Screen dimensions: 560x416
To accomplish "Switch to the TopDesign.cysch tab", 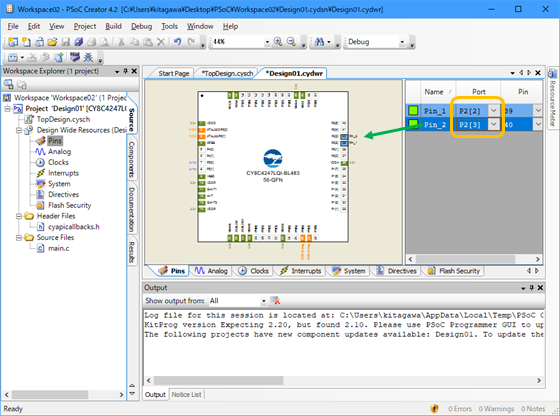I will coord(227,74).
